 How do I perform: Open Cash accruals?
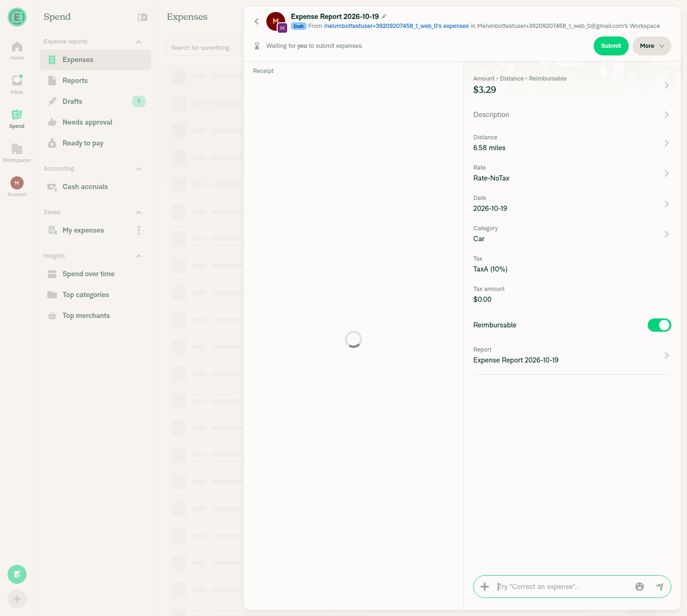point(95,187)
